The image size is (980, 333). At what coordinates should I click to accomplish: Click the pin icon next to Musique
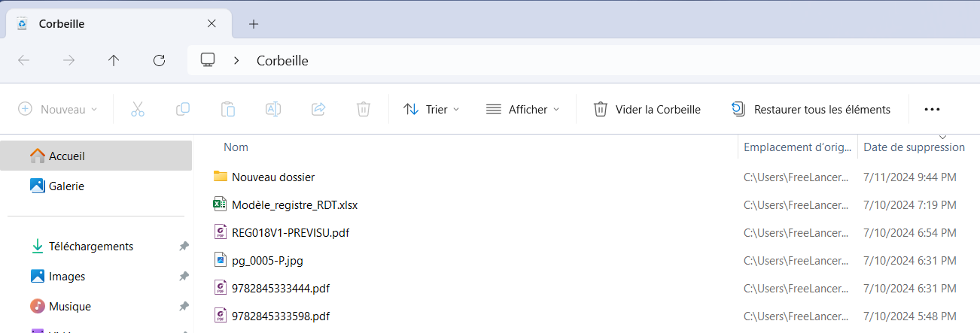[x=184, y=307]
